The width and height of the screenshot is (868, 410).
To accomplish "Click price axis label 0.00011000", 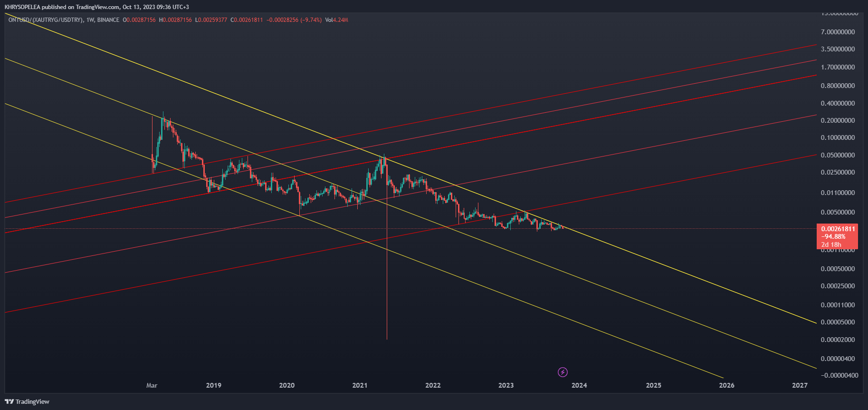I will (838, 305).
